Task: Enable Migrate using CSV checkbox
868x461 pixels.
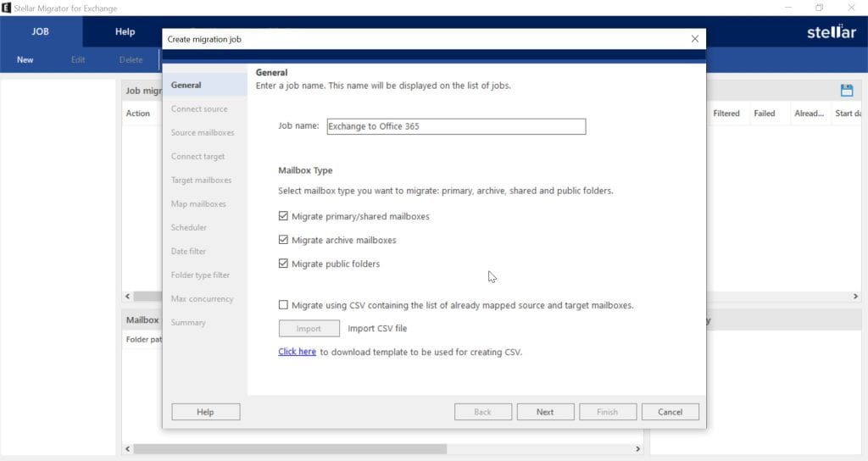Action: tap(283, 305)
